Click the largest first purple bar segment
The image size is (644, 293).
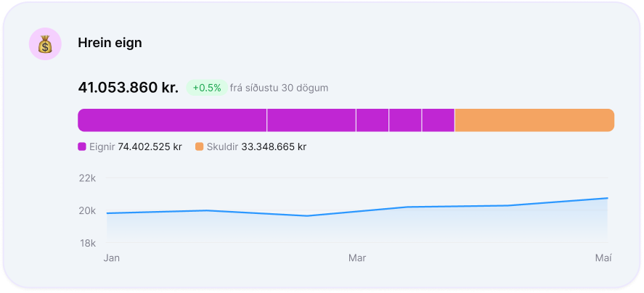tap(172, 120)
